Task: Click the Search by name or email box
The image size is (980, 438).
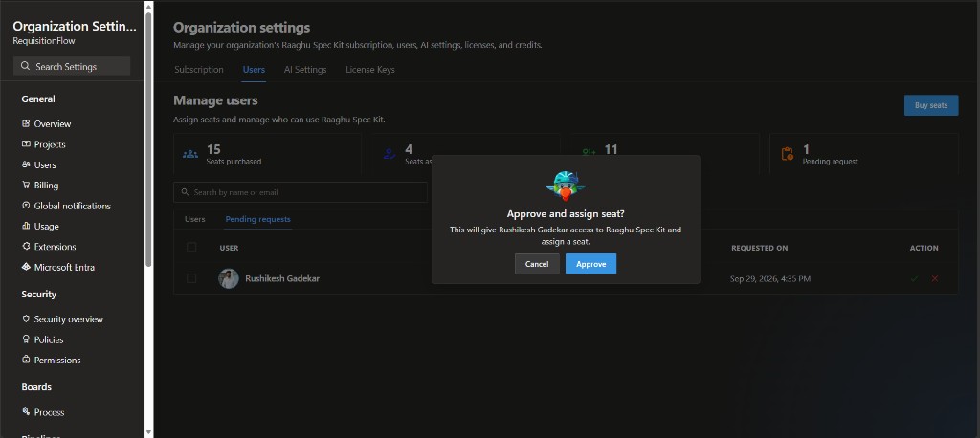Action: (300, 192)
